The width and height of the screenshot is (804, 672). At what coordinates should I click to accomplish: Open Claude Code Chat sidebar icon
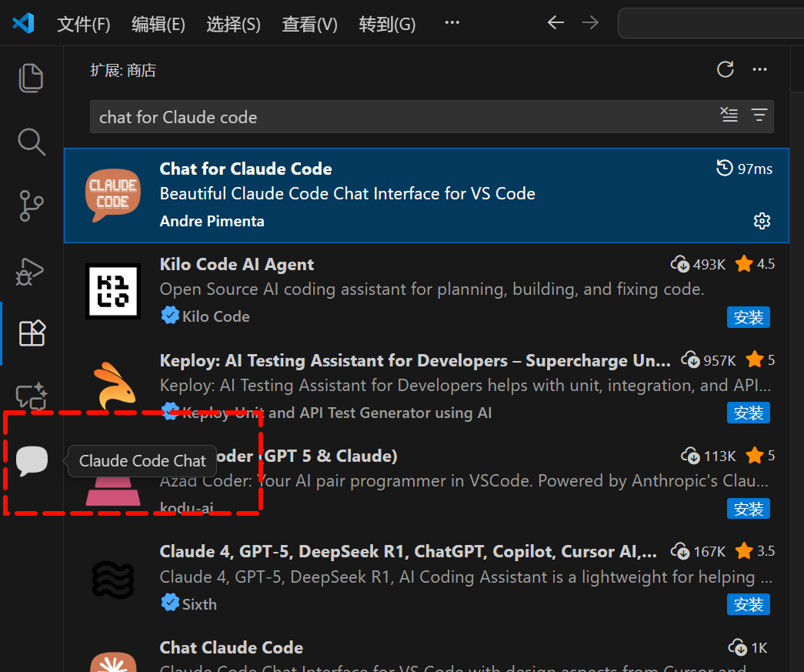click(32, 460)
